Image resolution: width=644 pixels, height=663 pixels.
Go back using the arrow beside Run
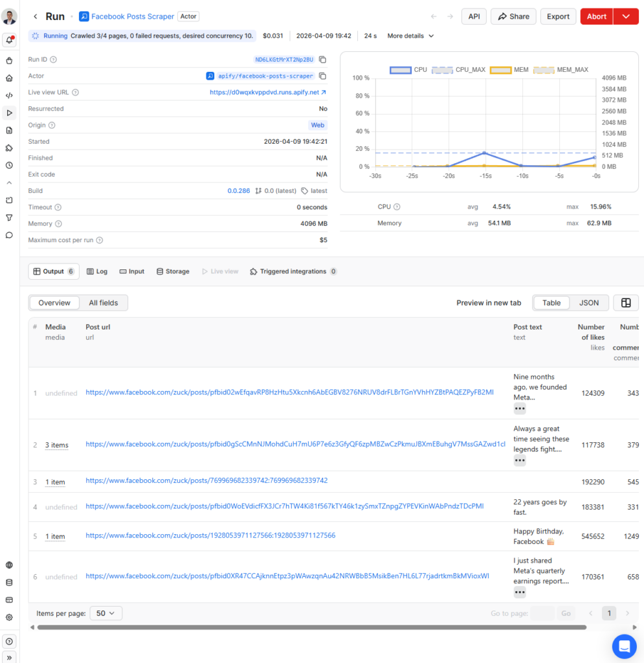click(36, 16)
